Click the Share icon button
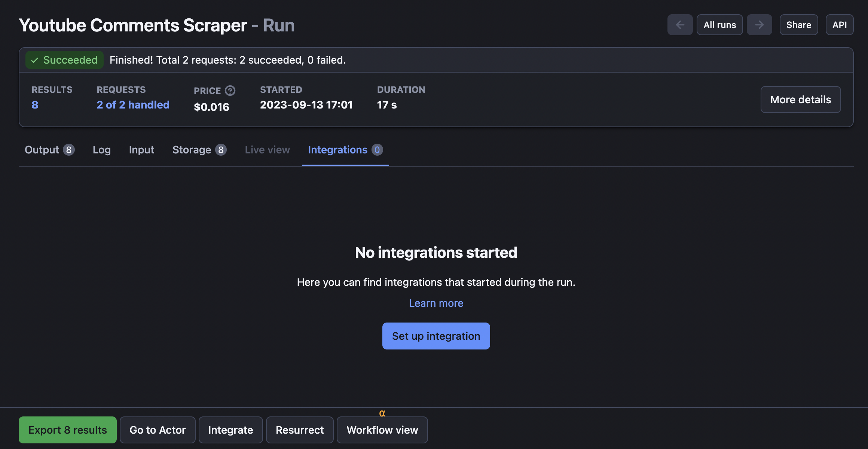The height and width of the screenshot is (449, 868). click(799, 24)
